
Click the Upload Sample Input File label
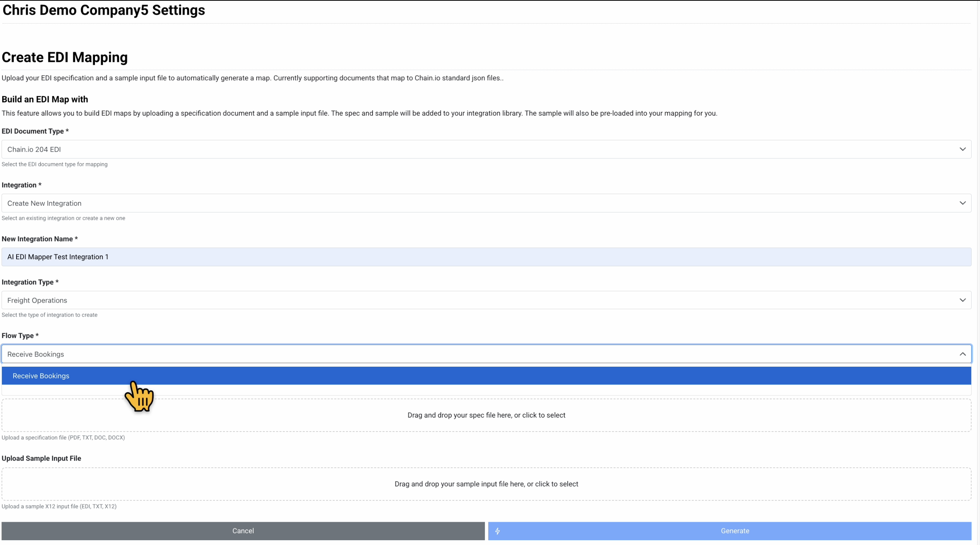tap(41, 458)
